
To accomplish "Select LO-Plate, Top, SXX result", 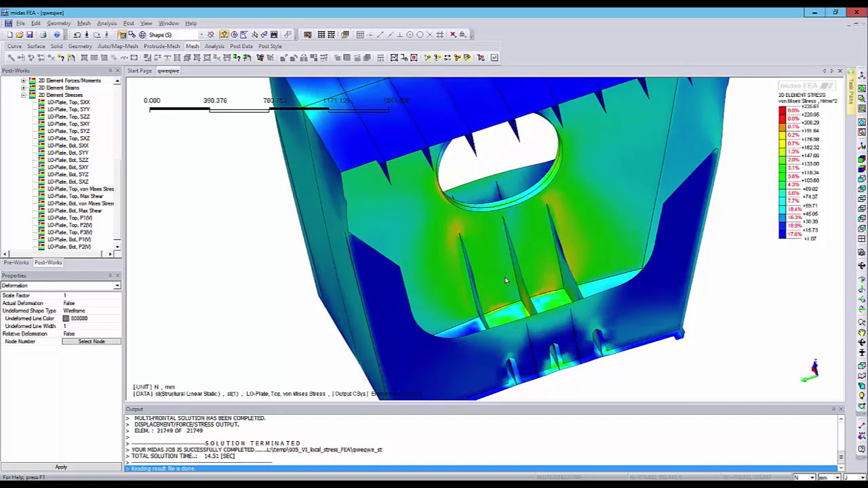I will tap(68, 102).
